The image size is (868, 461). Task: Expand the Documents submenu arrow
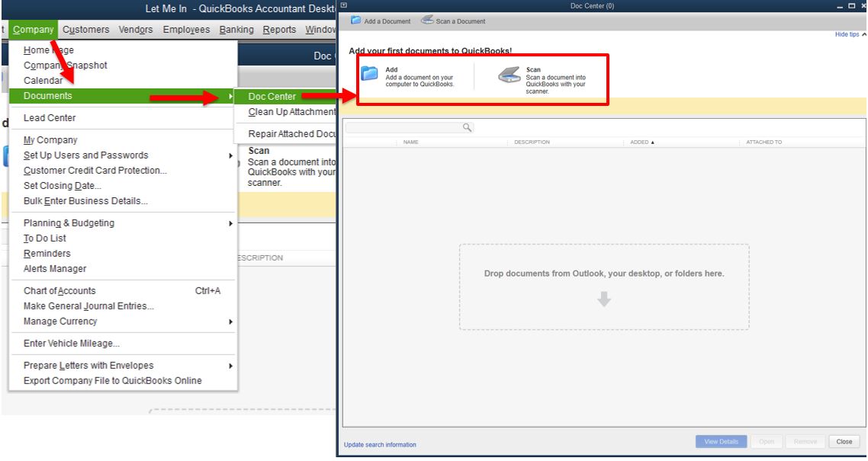(230, 96)
